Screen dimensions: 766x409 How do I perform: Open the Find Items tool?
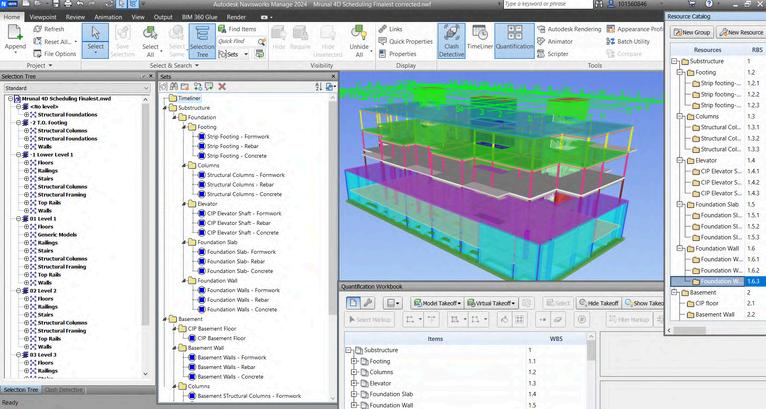coord(237,29)
